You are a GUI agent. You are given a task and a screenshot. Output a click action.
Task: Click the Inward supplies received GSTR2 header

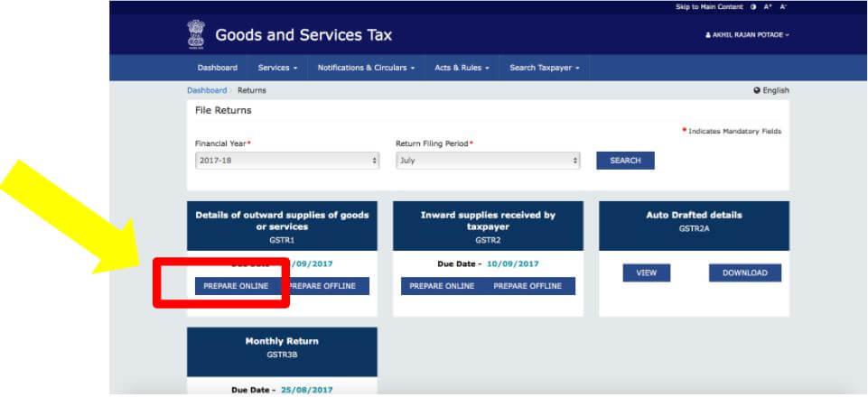pos(489,226)
